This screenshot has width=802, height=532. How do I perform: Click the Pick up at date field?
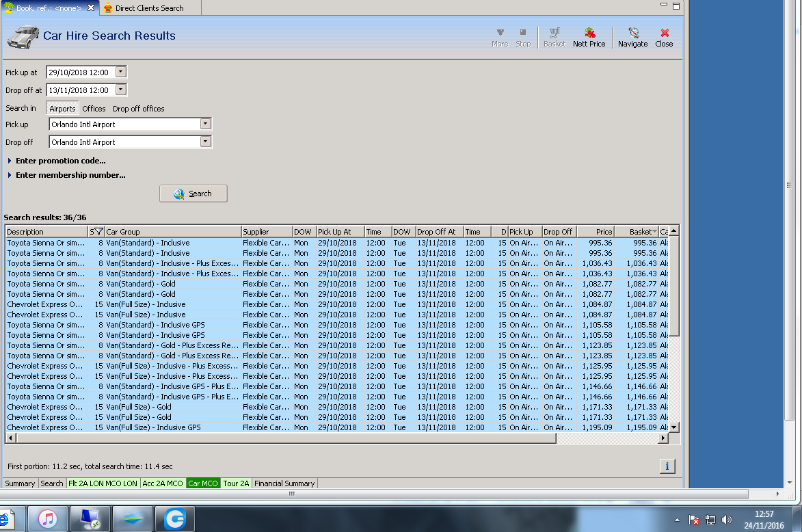tap(81, 72)
